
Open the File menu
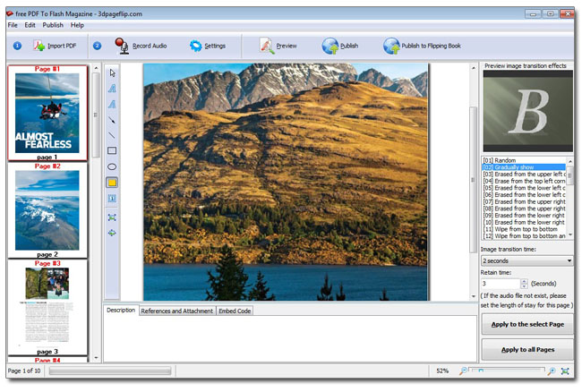(x=13, y=25)
